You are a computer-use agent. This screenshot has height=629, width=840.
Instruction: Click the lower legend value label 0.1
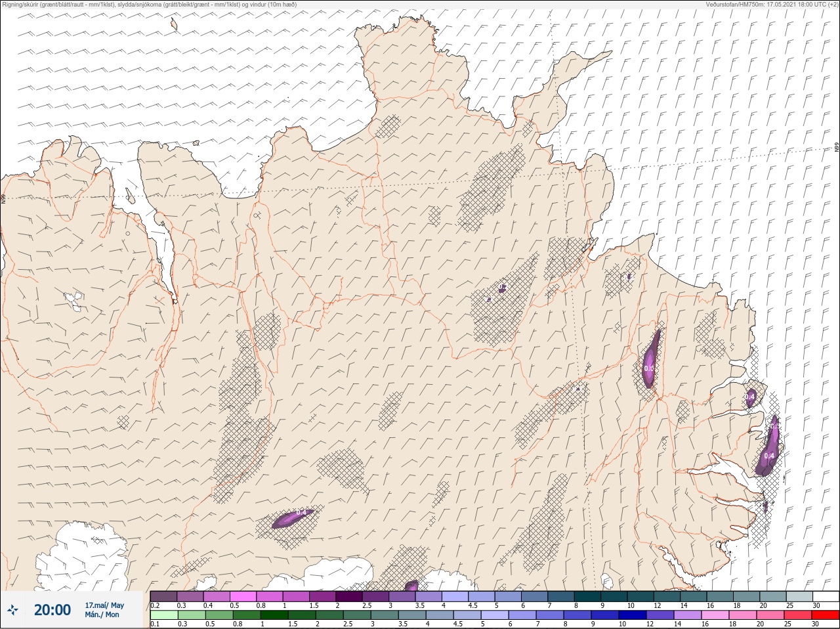[155, 624]
